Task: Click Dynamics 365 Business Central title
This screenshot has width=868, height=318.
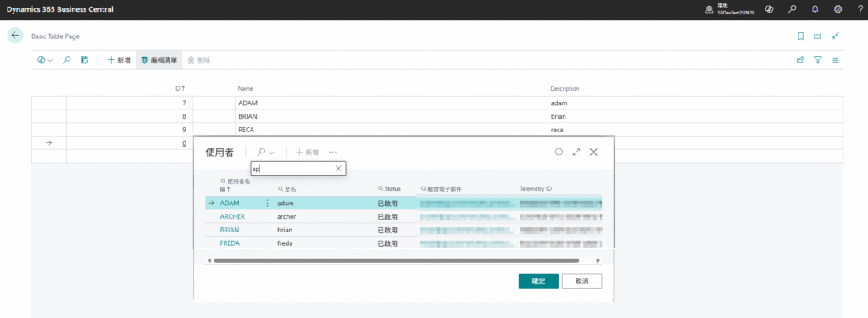Action: click(60, 9)
